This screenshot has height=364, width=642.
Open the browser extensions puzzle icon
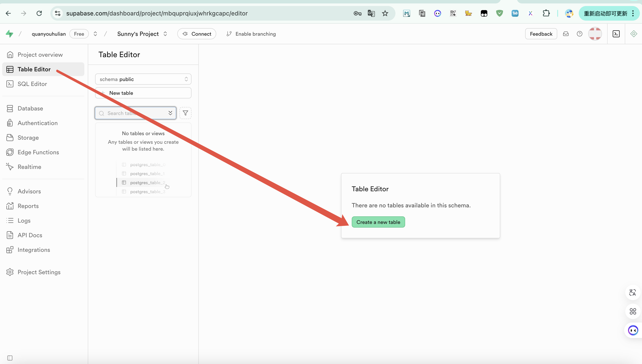tap(546, 13)
